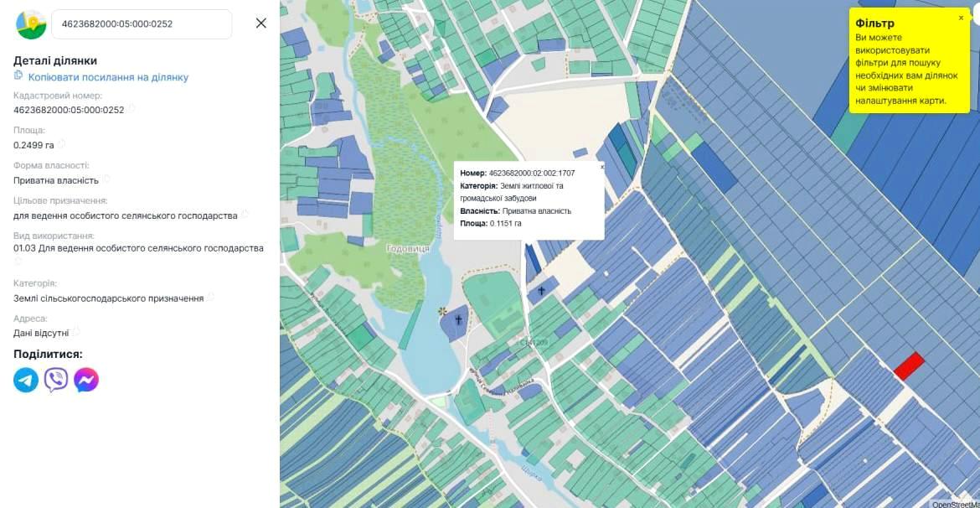Share the parcel via Messenger

pos(86,380)
